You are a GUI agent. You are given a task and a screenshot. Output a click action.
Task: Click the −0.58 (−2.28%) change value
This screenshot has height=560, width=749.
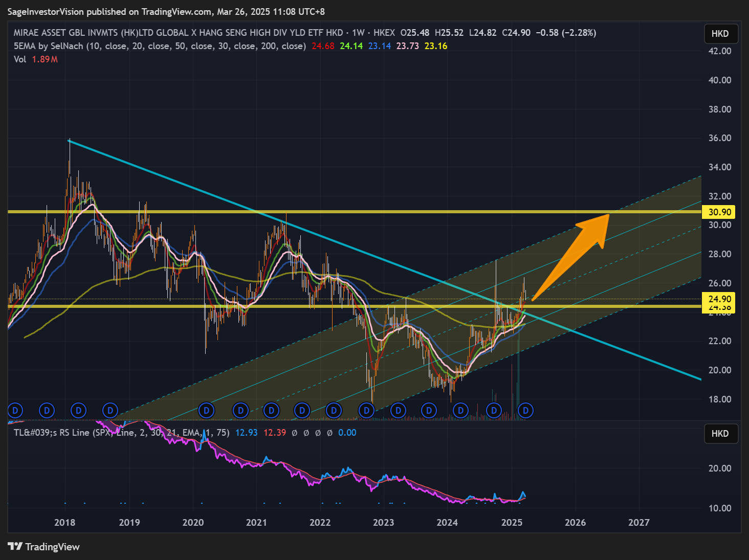566,33
